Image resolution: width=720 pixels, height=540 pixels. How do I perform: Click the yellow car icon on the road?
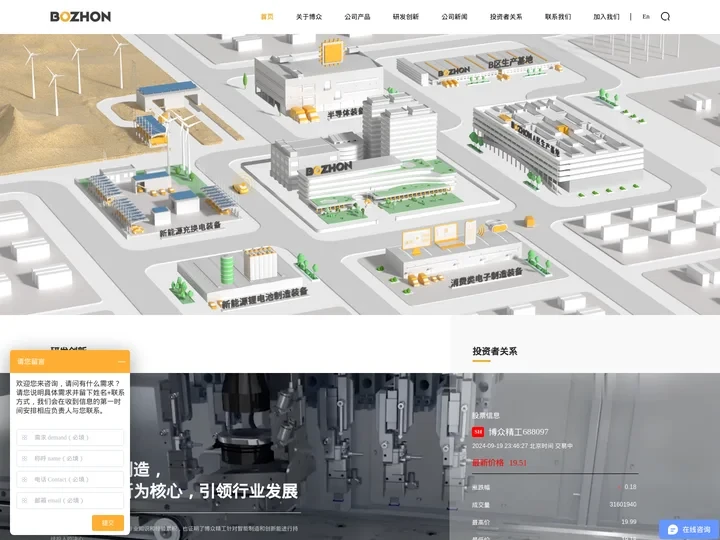[241, 187]
